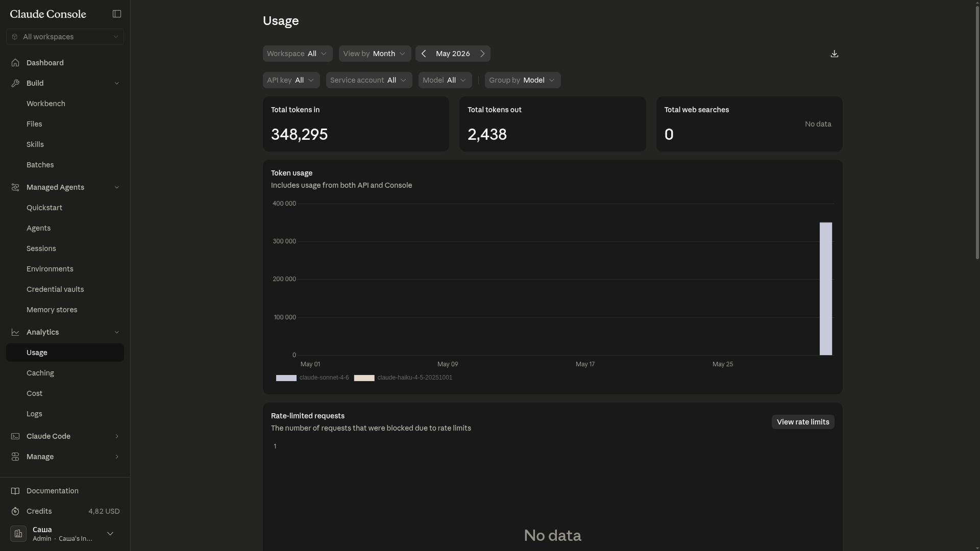The image size is (980, 551).
Task: Open Files in the sidebar
Action: tap(65, 124)
